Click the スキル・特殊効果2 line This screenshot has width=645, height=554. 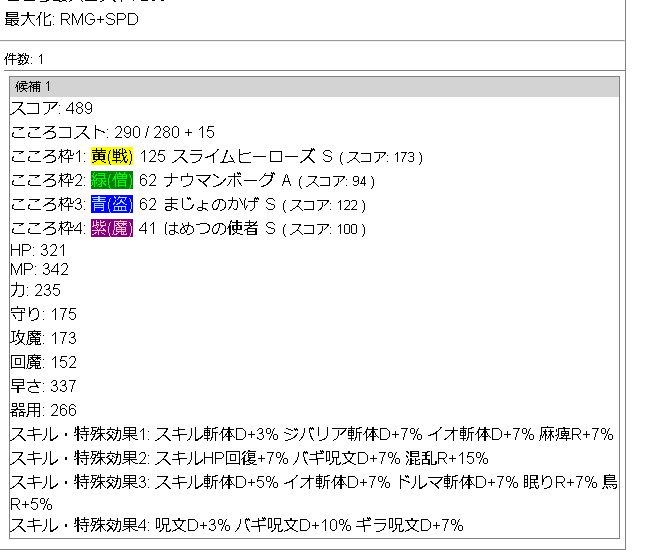click(249, 458)
